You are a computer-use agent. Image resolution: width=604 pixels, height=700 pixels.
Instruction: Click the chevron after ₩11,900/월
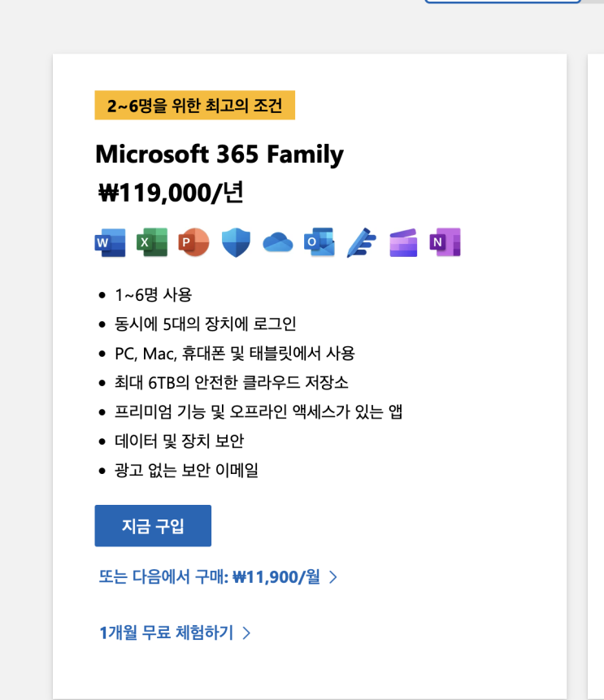coord(333,577)
